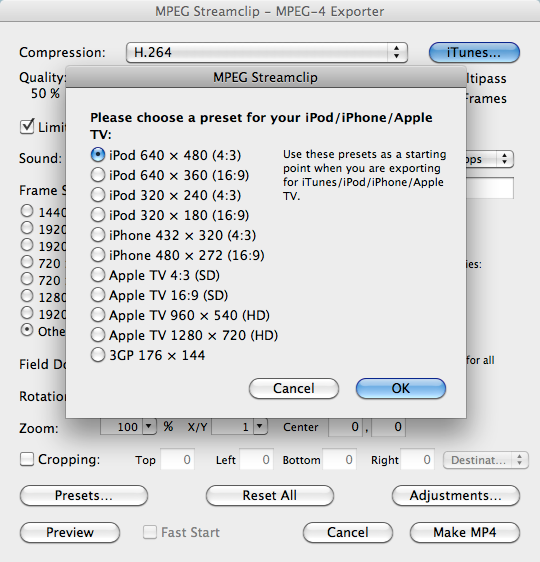Cancel the MPEG-4 Exporter window
Screen dimensions: 540x562
[348, 532]
